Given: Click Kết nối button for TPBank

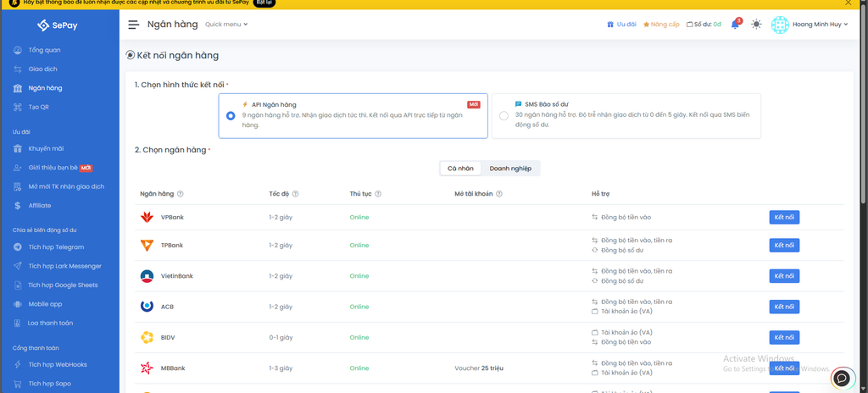Looking at the screenshot, I should point(784,246).
